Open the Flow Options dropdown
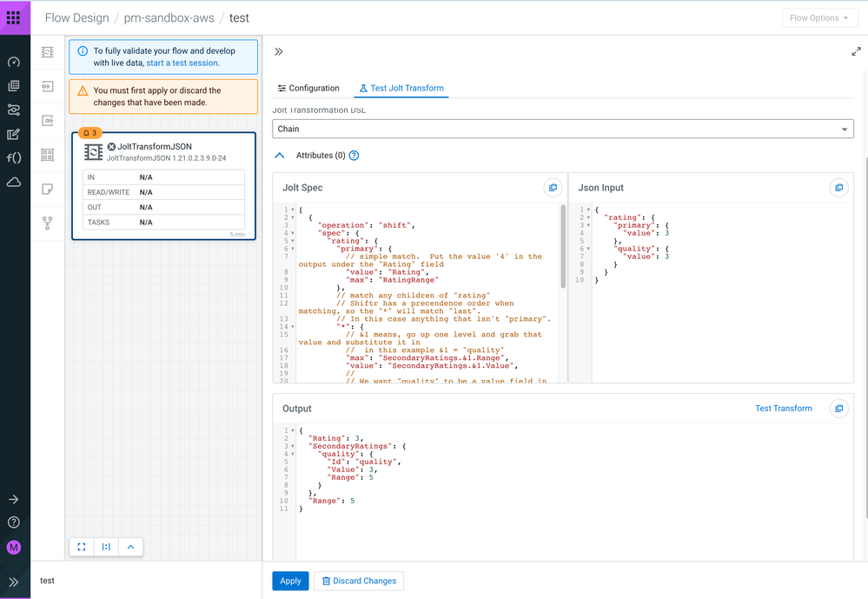This screenshot has width=868, height=599. (x=819, y=17)
